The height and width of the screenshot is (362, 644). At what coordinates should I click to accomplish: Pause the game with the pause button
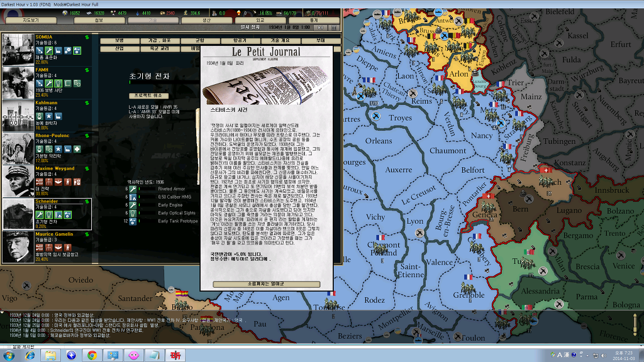[x=334, y=28]
